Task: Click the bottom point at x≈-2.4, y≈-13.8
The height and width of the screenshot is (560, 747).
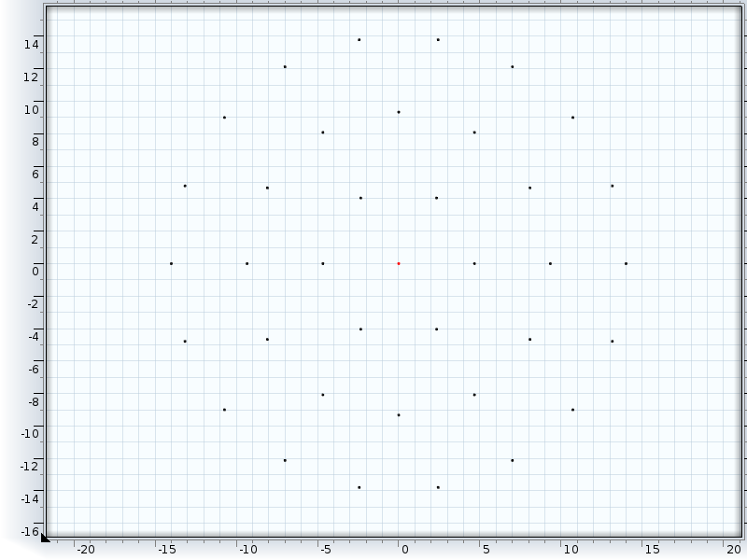Action: tap(359, 487)
